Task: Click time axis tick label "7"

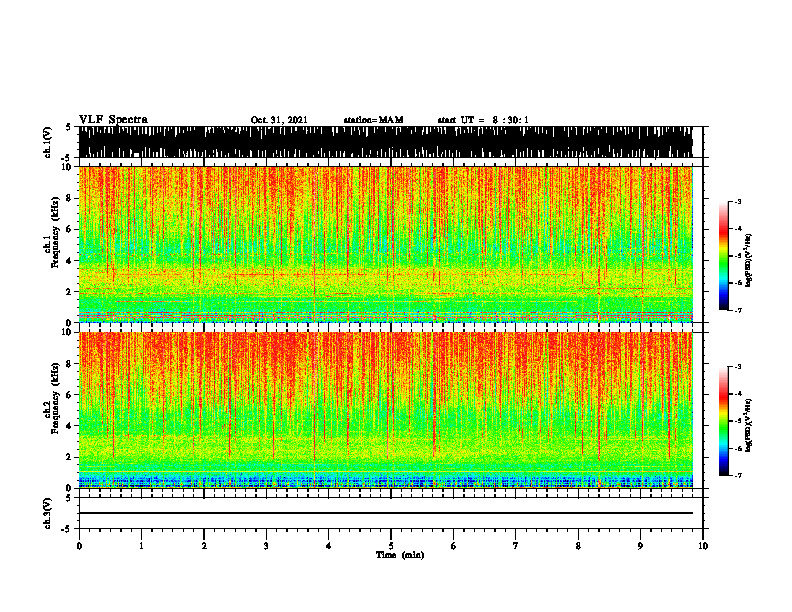Action: tap(516, 546)
